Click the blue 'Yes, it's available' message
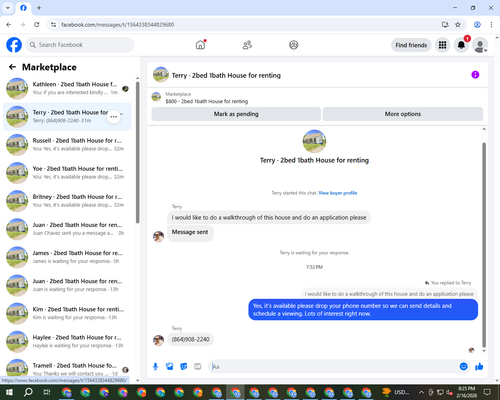Image resolution: width=500 pixels, height=400 pixels. [x=363, y=310]
